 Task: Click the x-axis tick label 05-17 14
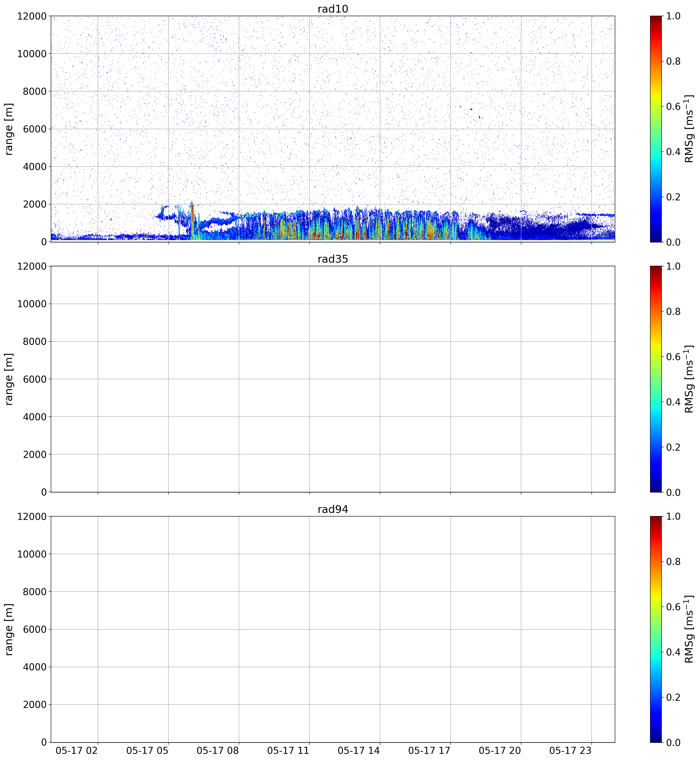pos(358,750)
